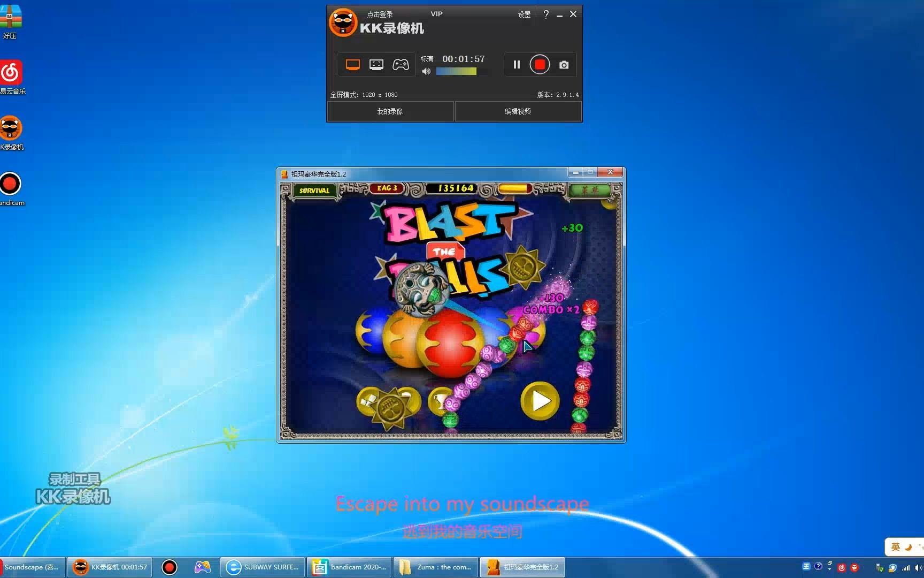
Task: Click the yellow play button in Zuma
Action: click(540, 401)
